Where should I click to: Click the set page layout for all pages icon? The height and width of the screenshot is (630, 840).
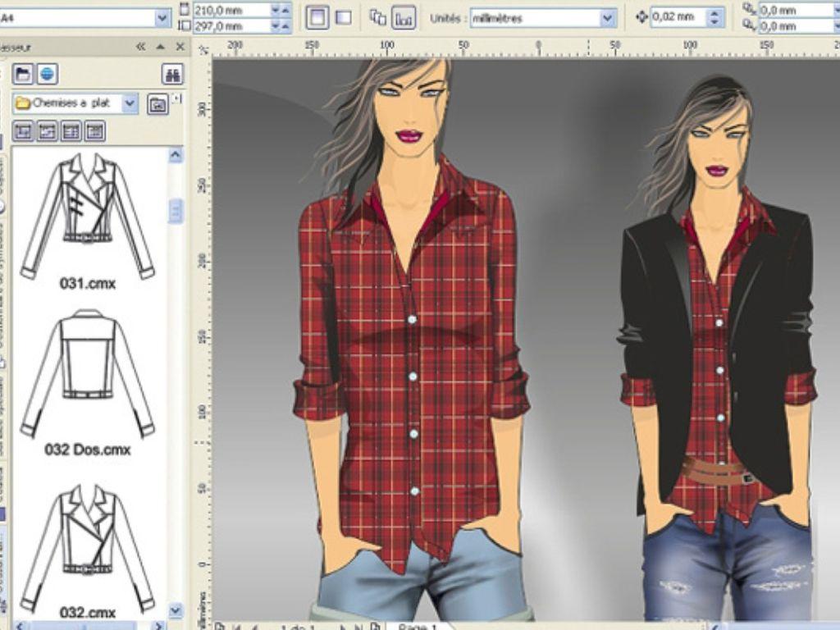pyautogui.click(x=378, y=17)
